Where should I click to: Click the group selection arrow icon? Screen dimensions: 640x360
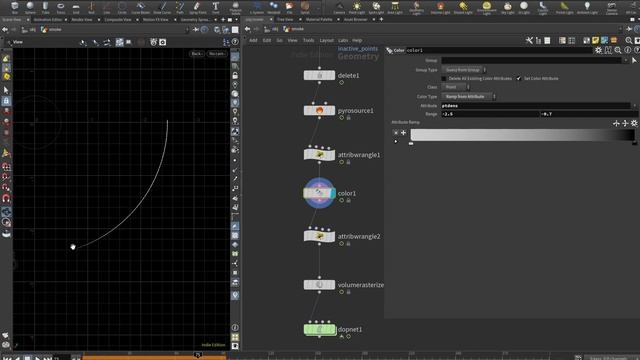coord(634,60)
